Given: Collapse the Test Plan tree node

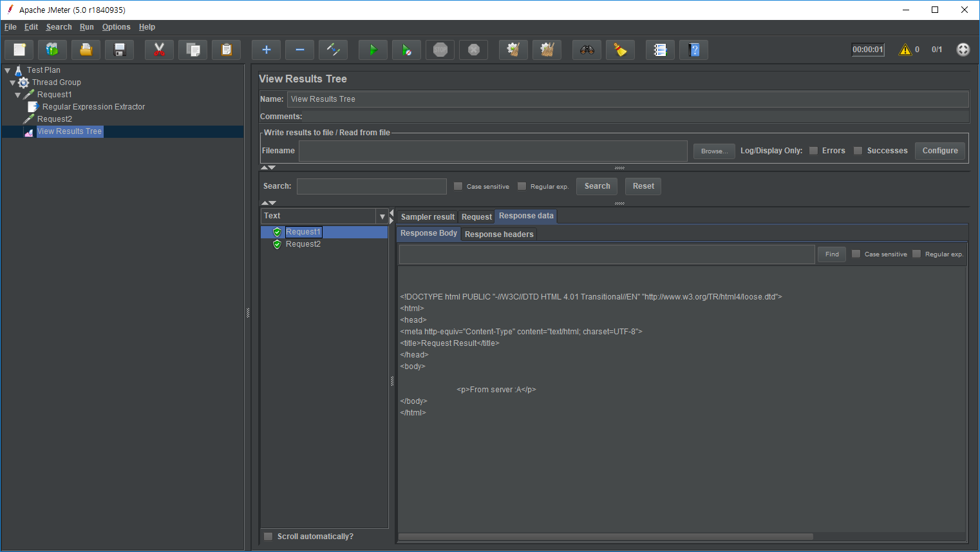Looking at the screenshot, I should 8,70.
